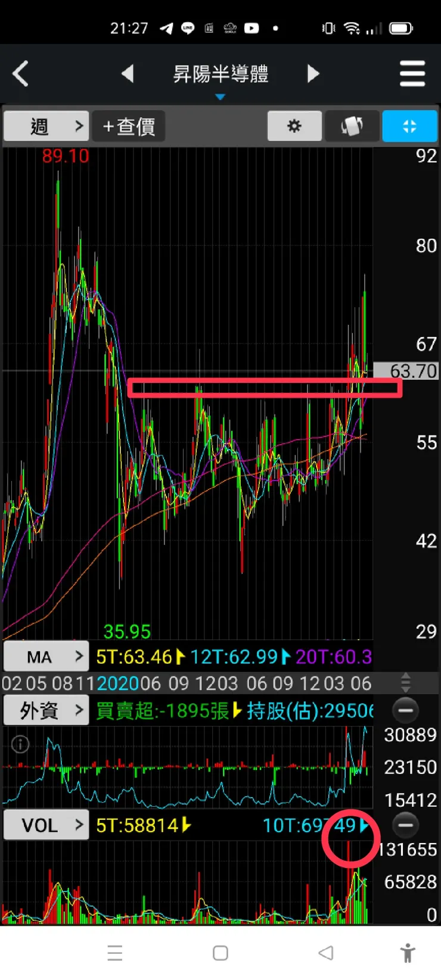441x980 pixels.
Task: Tap the accessibility figure icon
Action: [x=408, y=953]
